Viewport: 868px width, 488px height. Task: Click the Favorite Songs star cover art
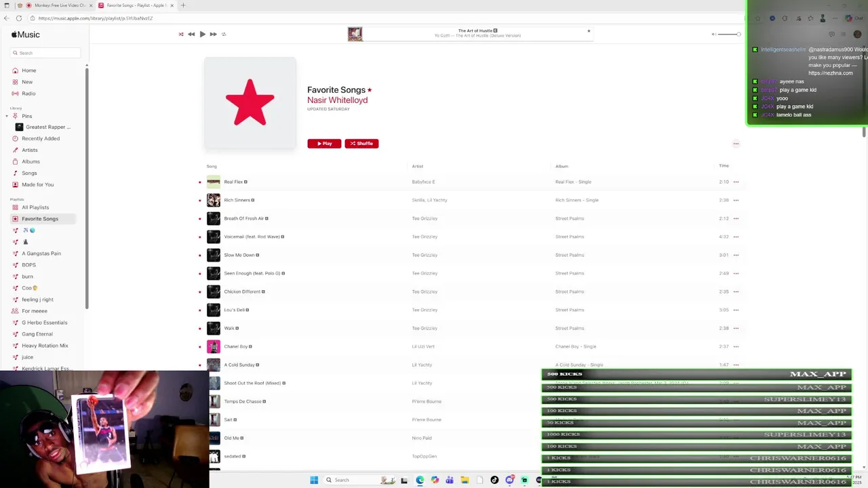[250, 102]
